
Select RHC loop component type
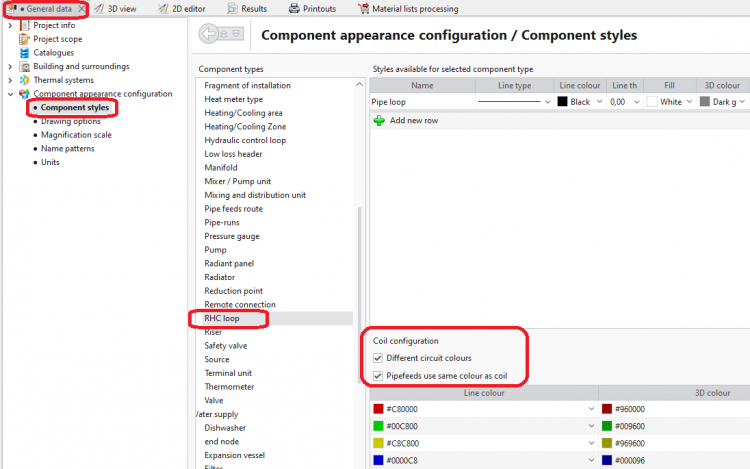[x=222, y=318]
